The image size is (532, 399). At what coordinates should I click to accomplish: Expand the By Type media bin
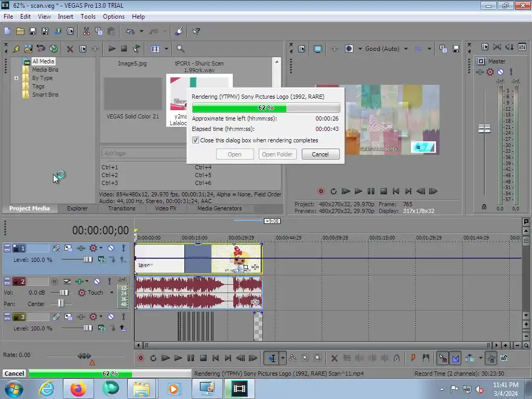[16, 78]
